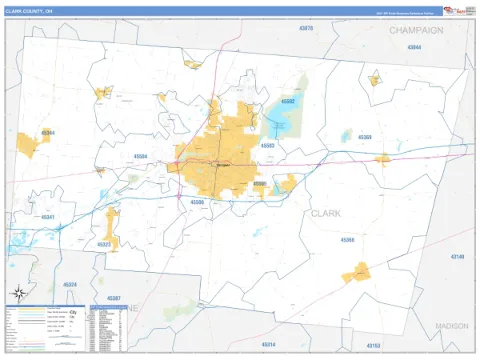Select ZIP code label 45506

click(x=197, y=202)
